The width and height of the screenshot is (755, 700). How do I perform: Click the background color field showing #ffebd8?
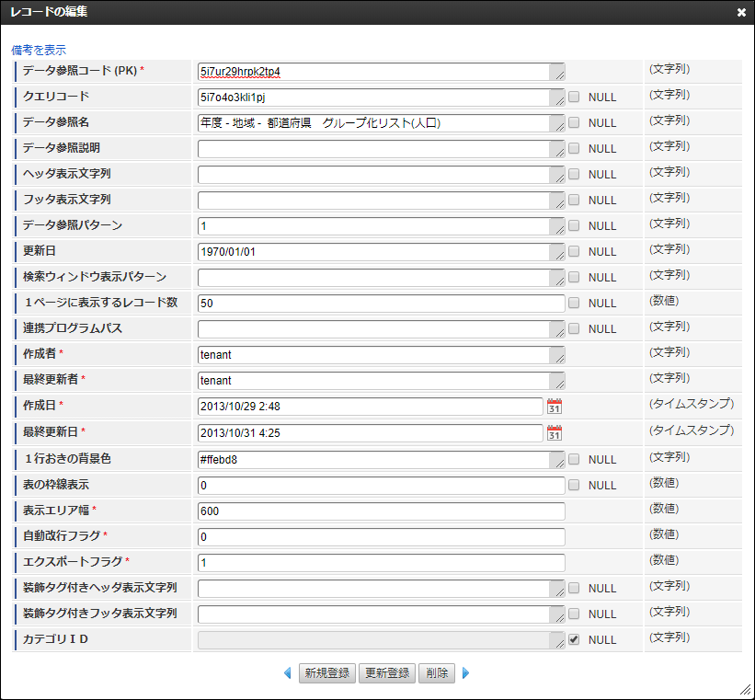[368, 458]
